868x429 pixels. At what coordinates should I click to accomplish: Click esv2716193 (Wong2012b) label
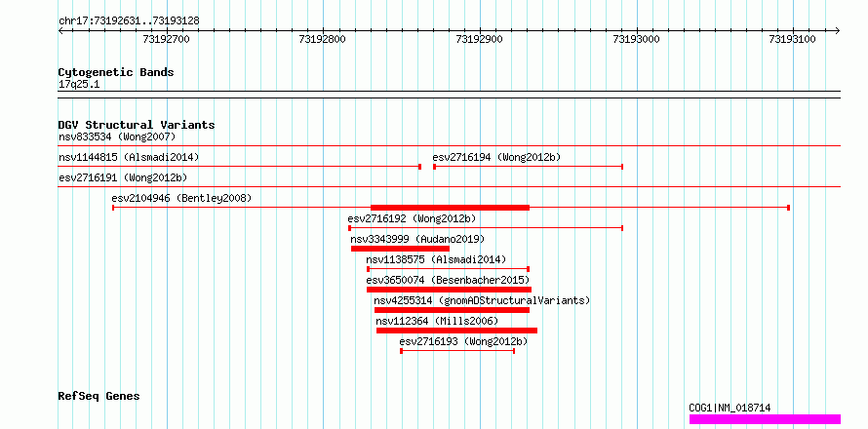(x=463, y=342)
